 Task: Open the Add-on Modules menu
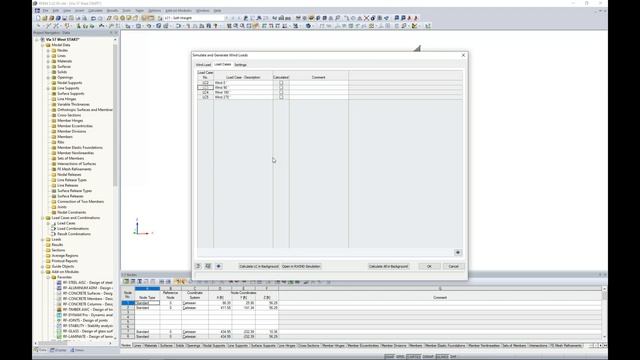[x=178, y=11]
